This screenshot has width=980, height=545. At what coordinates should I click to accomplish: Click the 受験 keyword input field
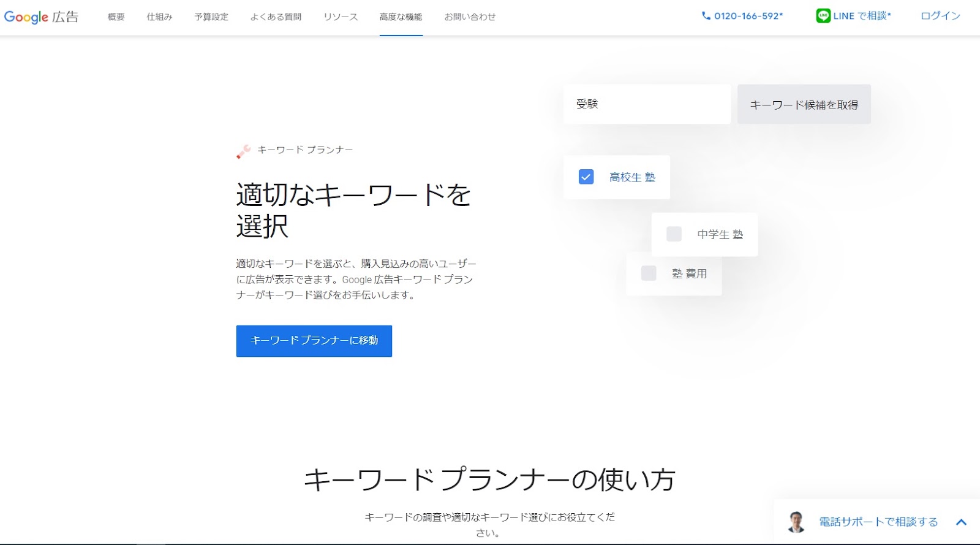647,104
